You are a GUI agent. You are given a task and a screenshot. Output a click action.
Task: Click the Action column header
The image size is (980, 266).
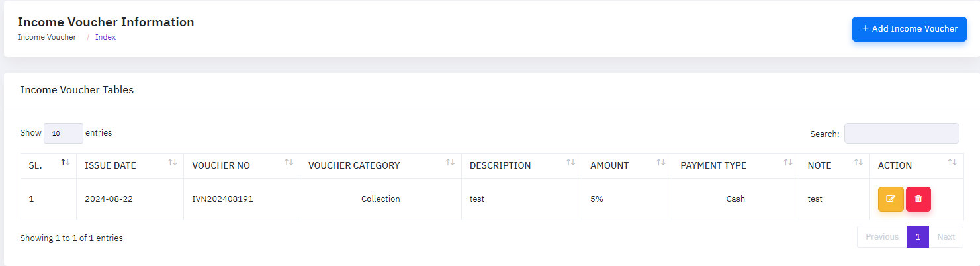(x=895, y=165)
